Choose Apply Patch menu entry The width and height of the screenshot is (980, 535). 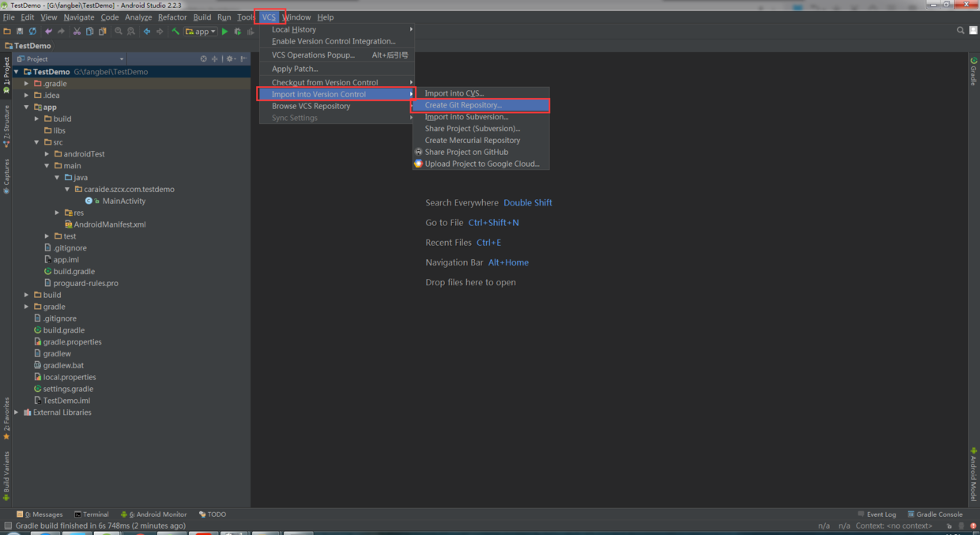pyautogui.click(x=337, y=69)
